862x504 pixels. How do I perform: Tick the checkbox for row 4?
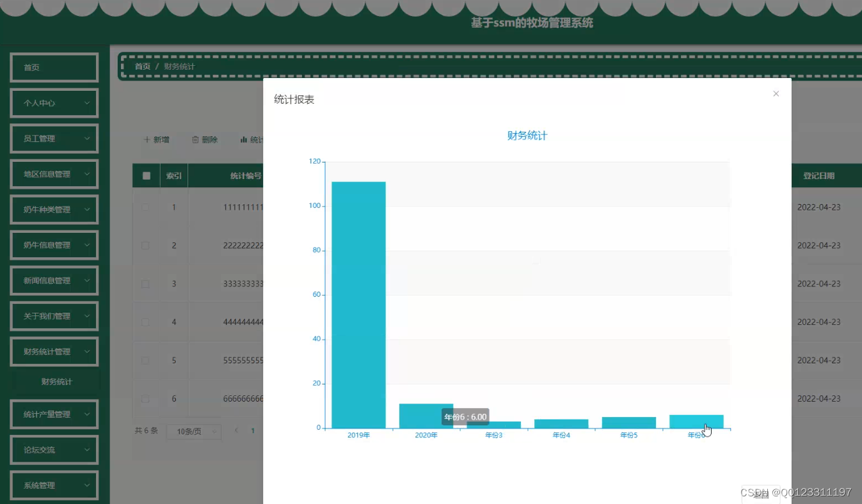tap(145, 322)
